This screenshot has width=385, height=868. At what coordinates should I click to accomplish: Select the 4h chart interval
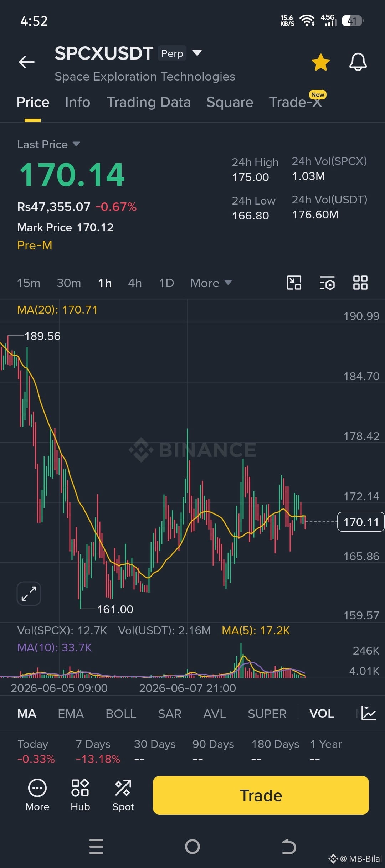pyautogui.click(x=135, y=283)
